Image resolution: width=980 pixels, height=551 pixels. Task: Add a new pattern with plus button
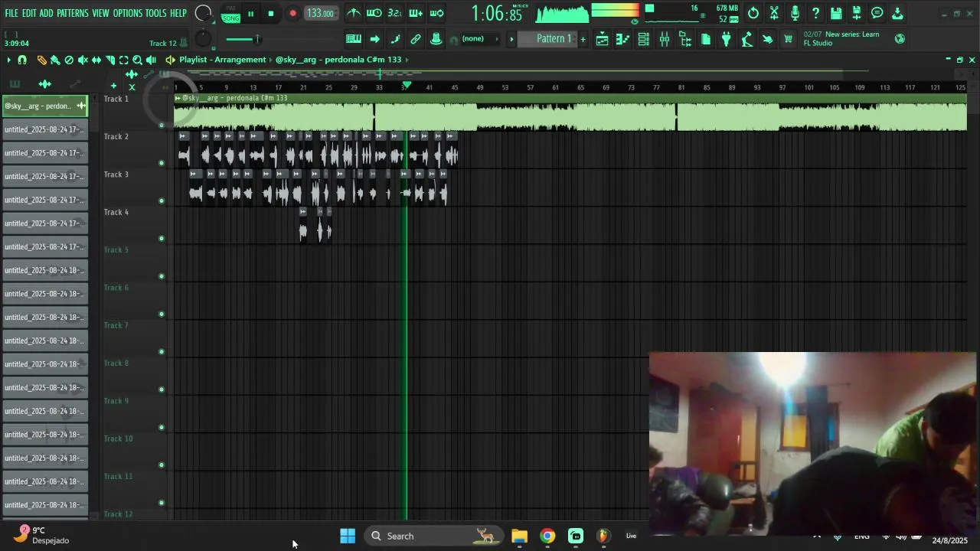583,39
